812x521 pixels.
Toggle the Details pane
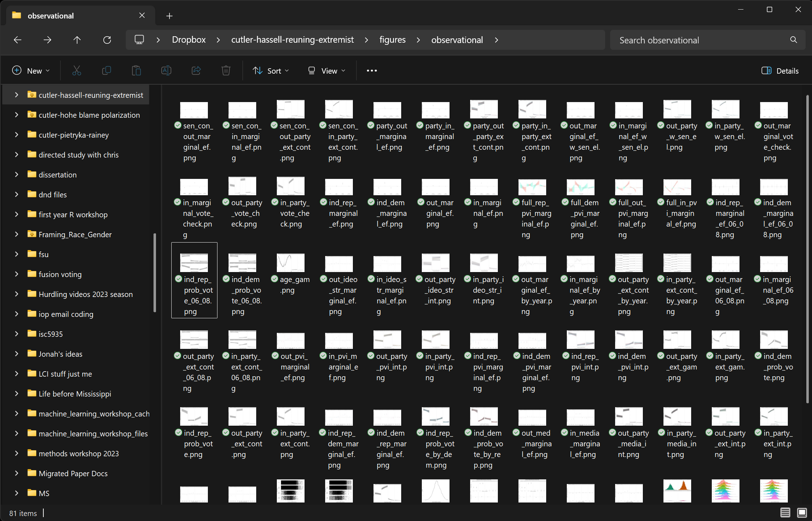click(780, 71)
